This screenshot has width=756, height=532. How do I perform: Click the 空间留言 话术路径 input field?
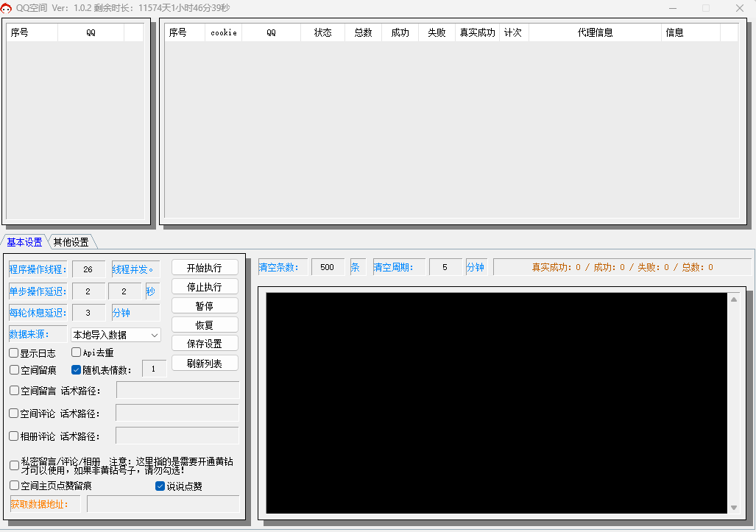coord(177,390)
